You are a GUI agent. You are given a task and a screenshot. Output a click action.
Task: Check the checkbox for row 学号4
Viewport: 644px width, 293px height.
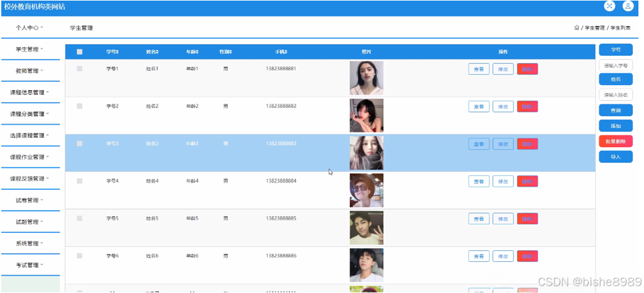point(79,181)
